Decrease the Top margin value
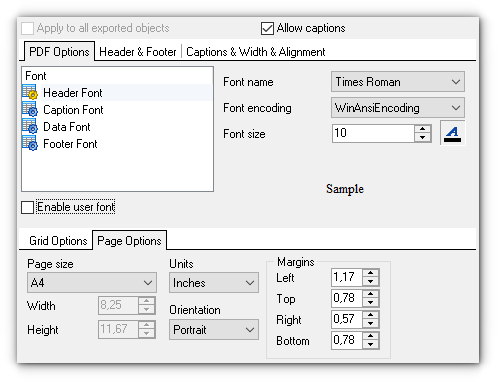Image resolution: width=498 pixels, height=382 pixels. coord(370,302)
